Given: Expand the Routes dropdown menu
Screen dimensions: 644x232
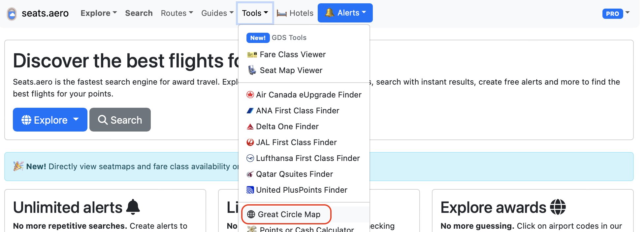Looking at the screenshot, I should 177,13.
